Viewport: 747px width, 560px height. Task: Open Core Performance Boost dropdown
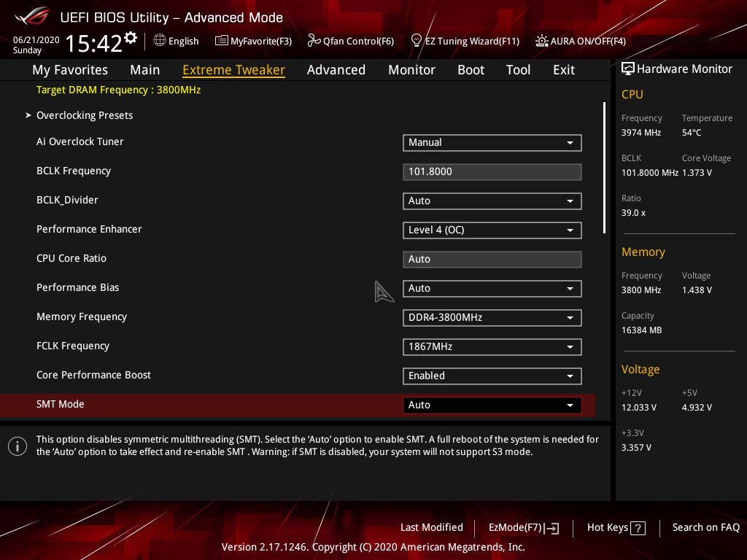point(492,376)
